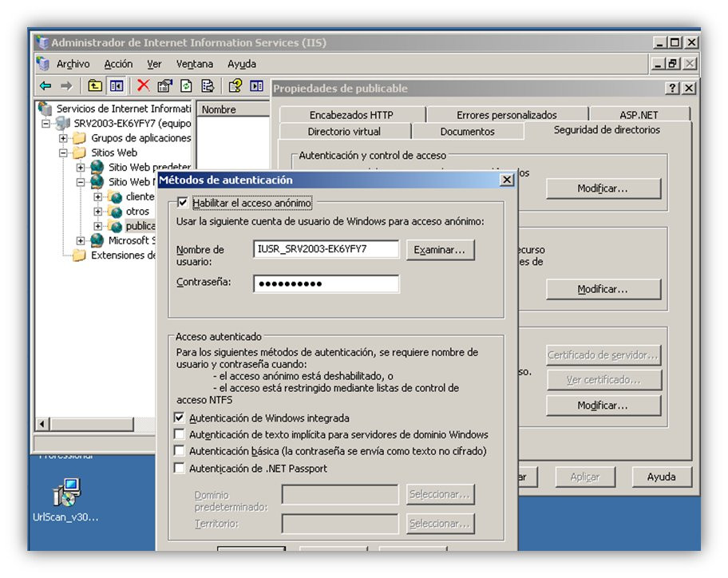Click the middle section Modificar button

(x=603, y=289)
